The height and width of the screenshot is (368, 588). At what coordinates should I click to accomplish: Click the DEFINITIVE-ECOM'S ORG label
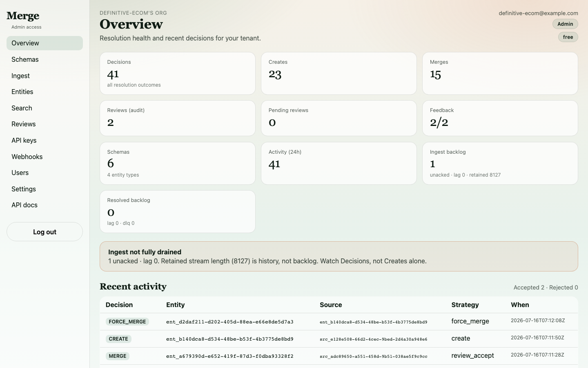[133, 13]
